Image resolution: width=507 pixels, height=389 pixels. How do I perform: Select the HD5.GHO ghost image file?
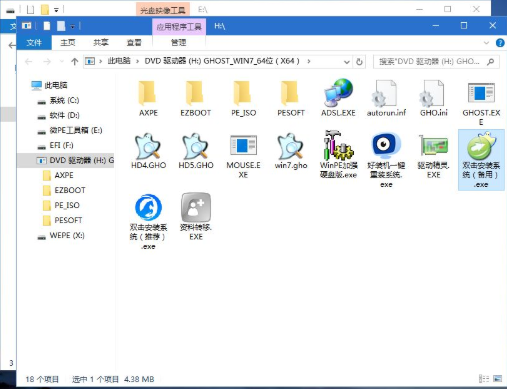point(195,146)
